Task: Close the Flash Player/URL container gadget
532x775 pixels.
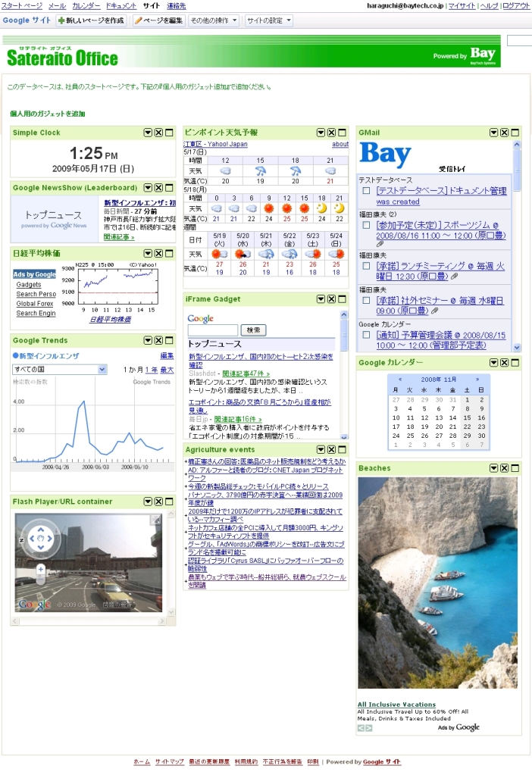Action: pyautogui.click(x=158, y=502)
